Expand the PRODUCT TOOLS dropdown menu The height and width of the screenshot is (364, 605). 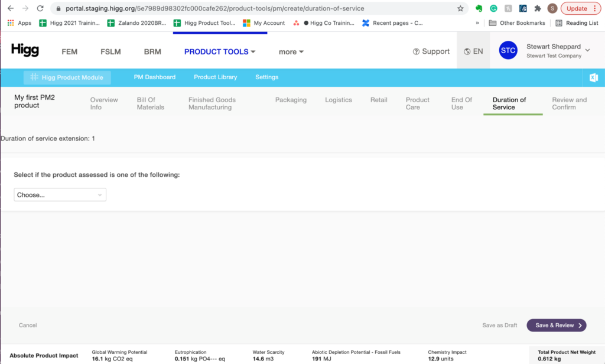coord(220,52)
